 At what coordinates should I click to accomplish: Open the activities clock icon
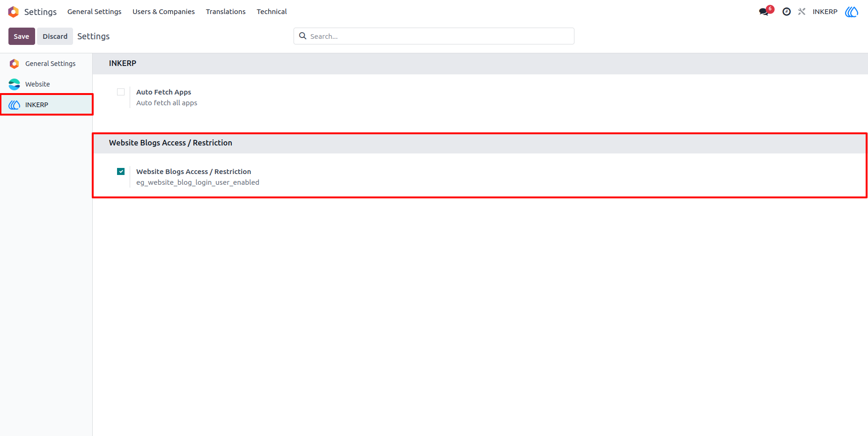click(787, 12)
